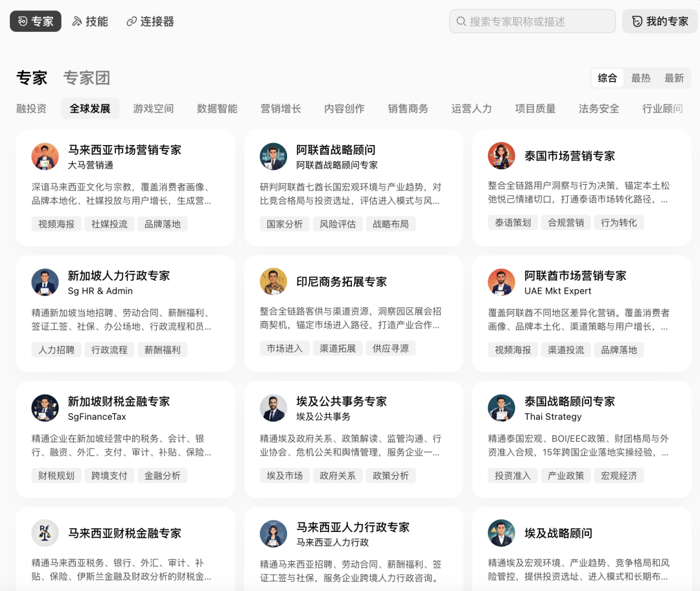Viewport: 700px width, 591px height.
Task: Select the 融投资 category
Action: tap(31, 108)
